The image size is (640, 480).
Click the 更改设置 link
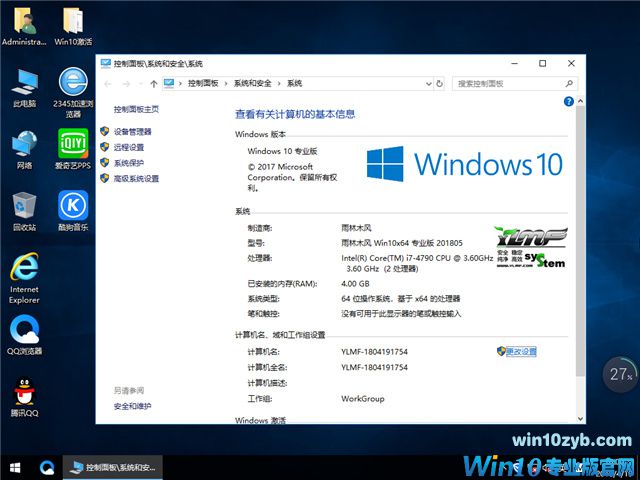click(x=521, y=351)
